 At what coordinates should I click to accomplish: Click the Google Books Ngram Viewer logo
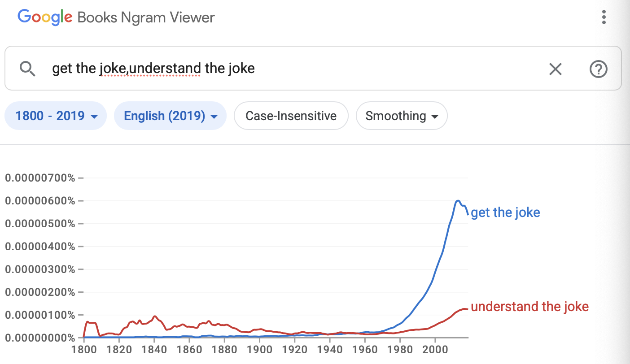pyautogui.click(x=116, y=17)
